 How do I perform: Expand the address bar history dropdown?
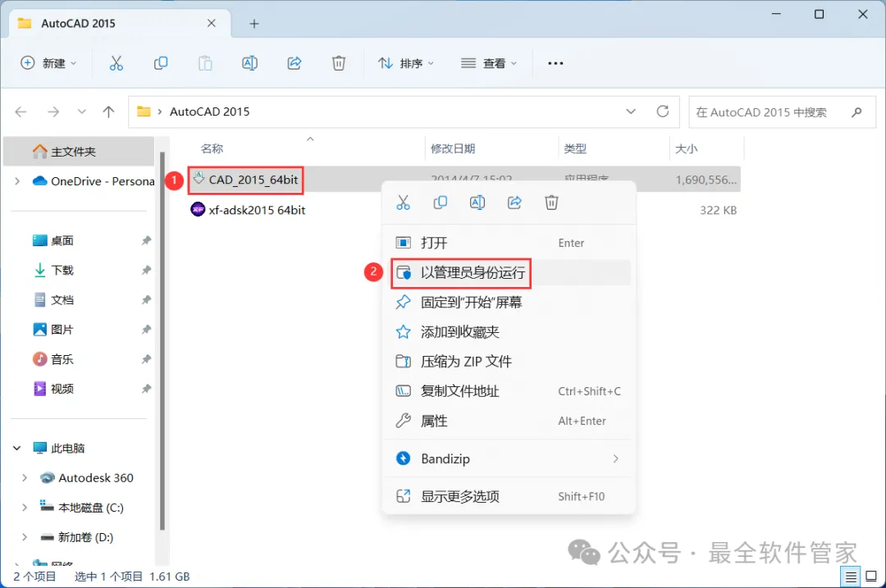631,112
